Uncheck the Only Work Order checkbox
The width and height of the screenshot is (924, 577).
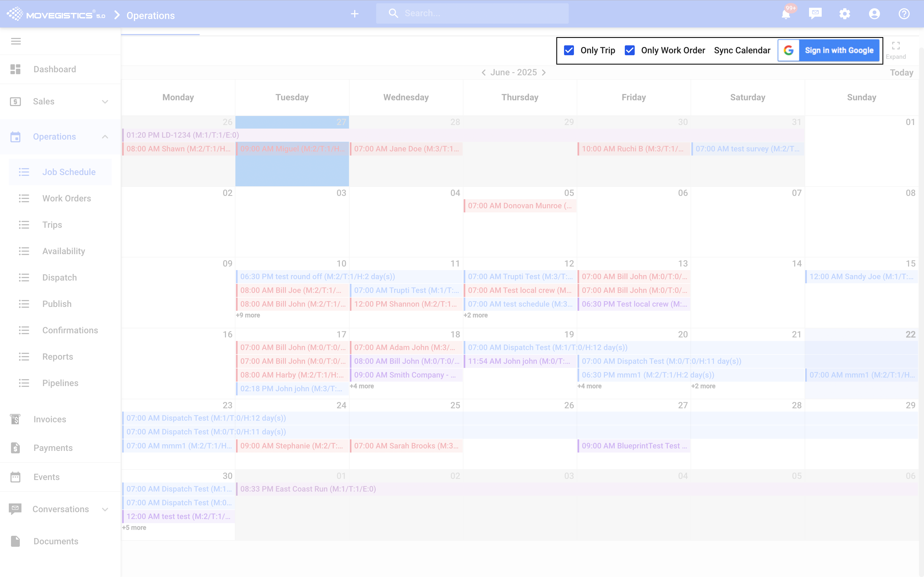click(x=630, y=50)
